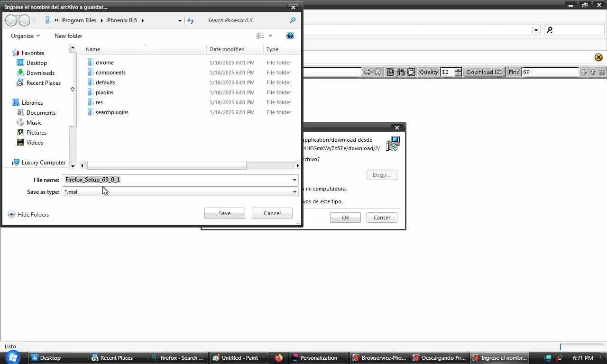Expand the Save as type dropdown
Screen dimensions: 607x364
point(294,192)
